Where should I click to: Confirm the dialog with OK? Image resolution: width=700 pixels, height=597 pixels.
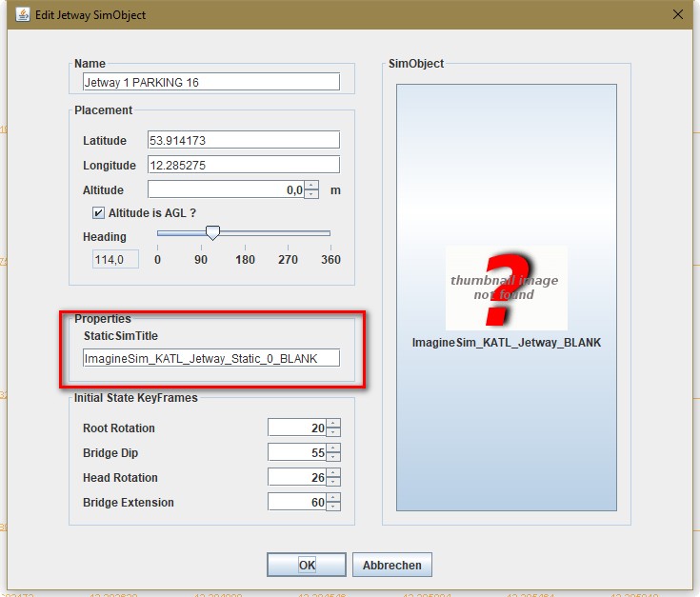(306, 565)
